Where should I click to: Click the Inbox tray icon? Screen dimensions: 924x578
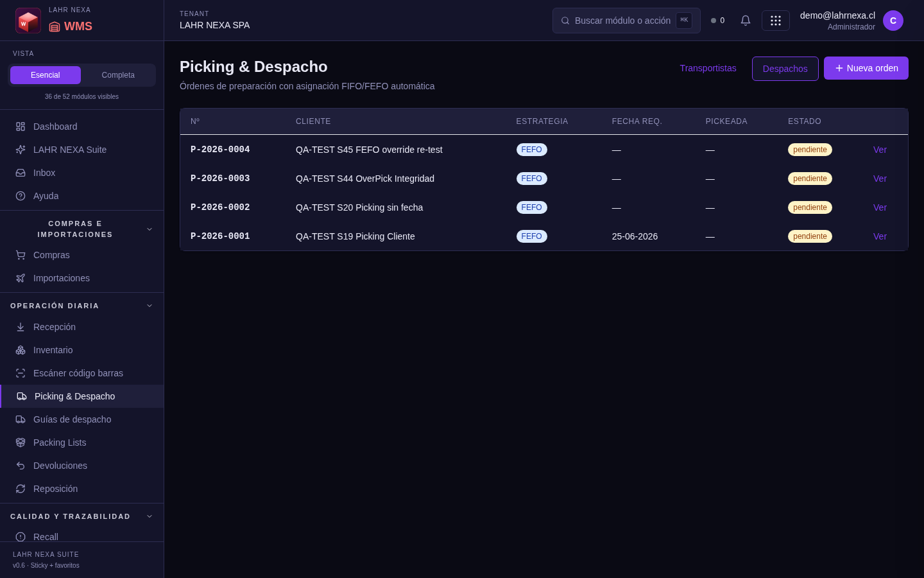pos(21,173)
